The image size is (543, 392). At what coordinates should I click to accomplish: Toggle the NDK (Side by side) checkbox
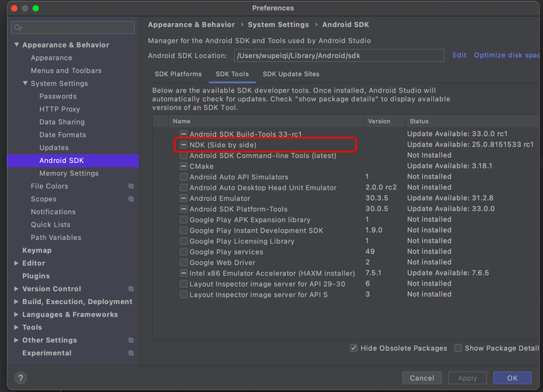pos(183,145)
